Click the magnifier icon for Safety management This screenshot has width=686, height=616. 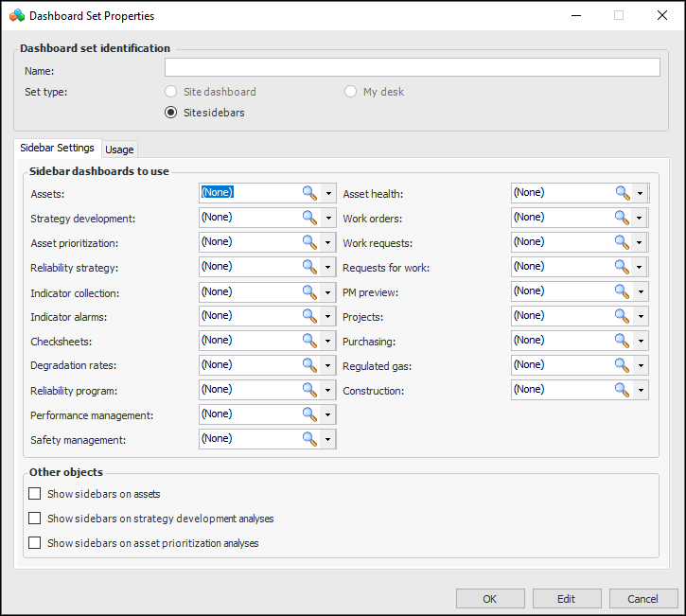coord(309,438)
